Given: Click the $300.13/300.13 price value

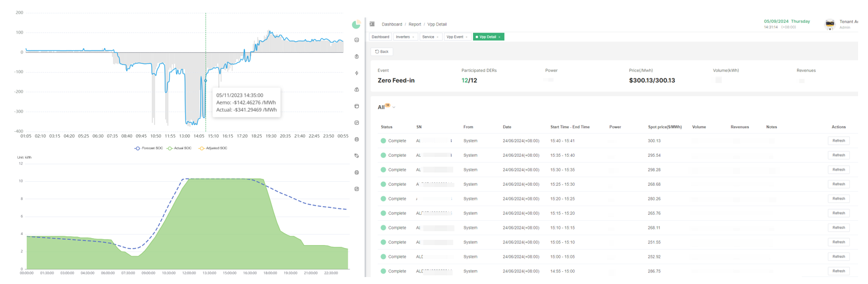Looking at the screenshot, I should (x=652, y=80).
